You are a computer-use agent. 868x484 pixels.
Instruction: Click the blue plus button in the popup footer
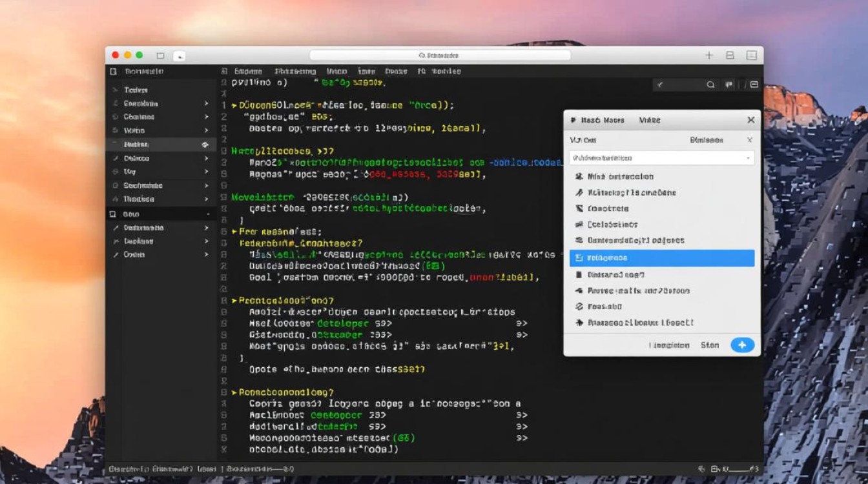742,345
